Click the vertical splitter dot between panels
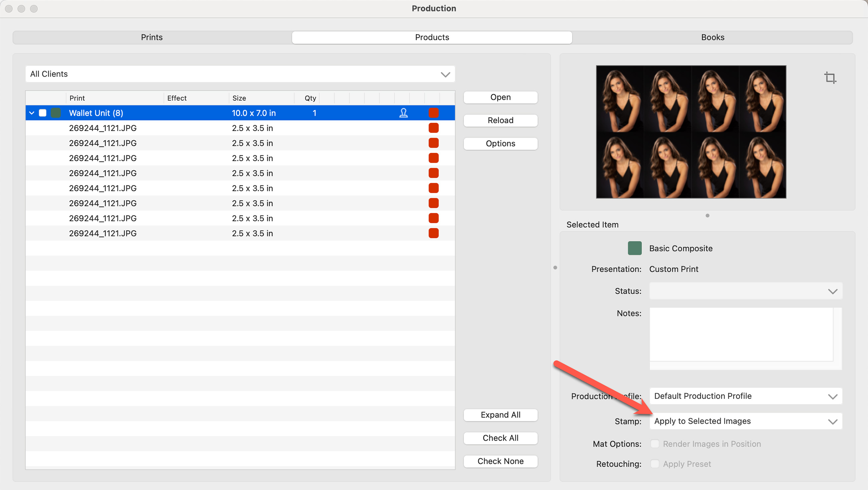The width and height of the screenshot is (868, 490). pyautogui.click(x=555, y=268)
